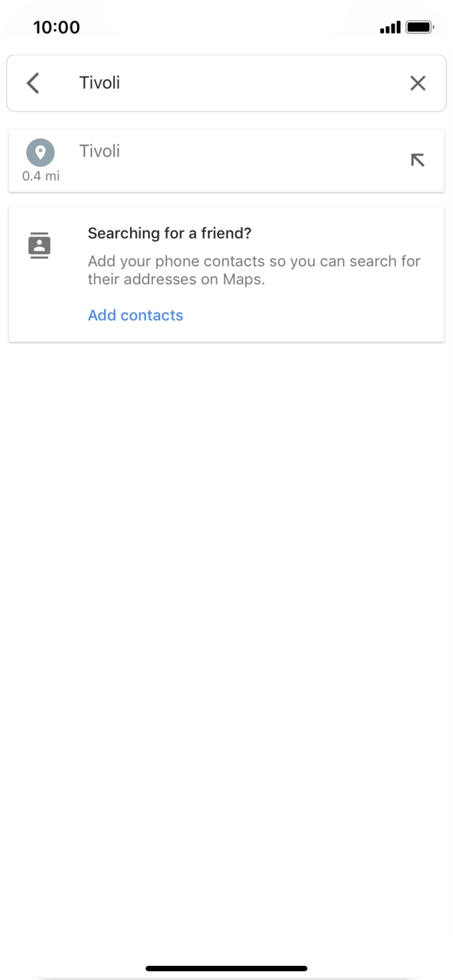The width and height of the screenshot is (453, 980).
Task: Tap the back arrow in search bar
Action: pyautogui.click(x=33, y=83)
